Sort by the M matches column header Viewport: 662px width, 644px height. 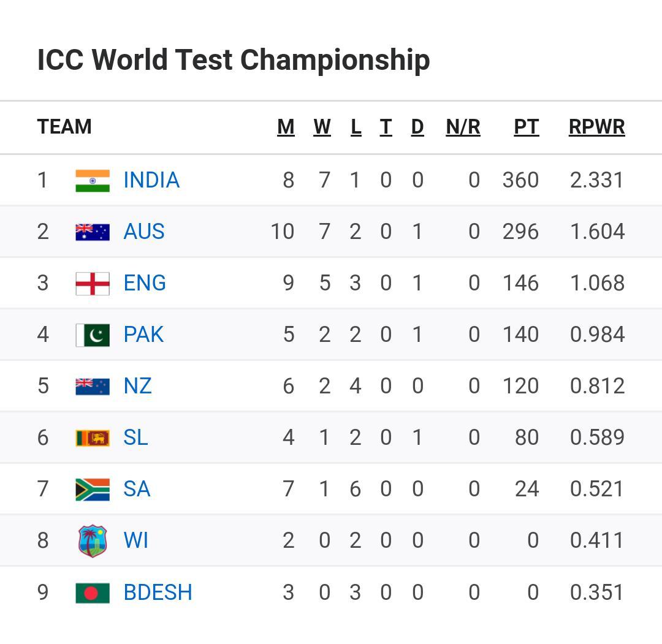(286, 127)
